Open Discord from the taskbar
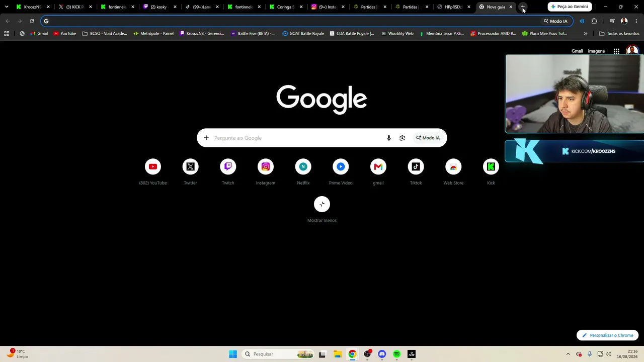This screenshot has height=362, width=644. [382, 354]
